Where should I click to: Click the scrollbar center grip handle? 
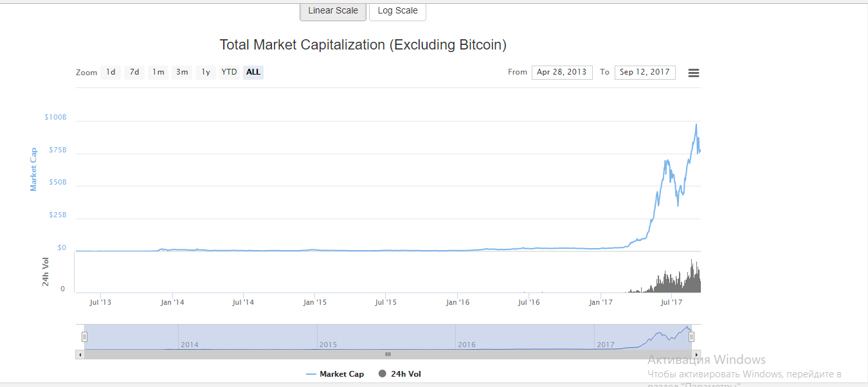click(x=388, y=354)
